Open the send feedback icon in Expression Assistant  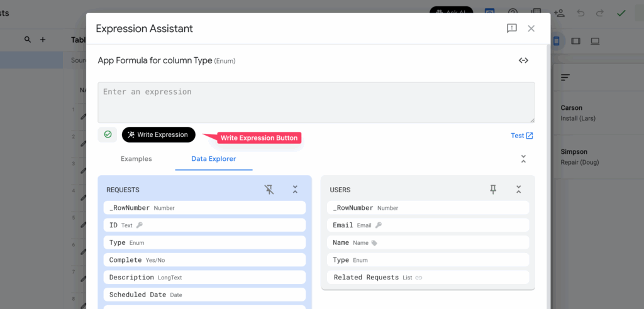point(512,28)
